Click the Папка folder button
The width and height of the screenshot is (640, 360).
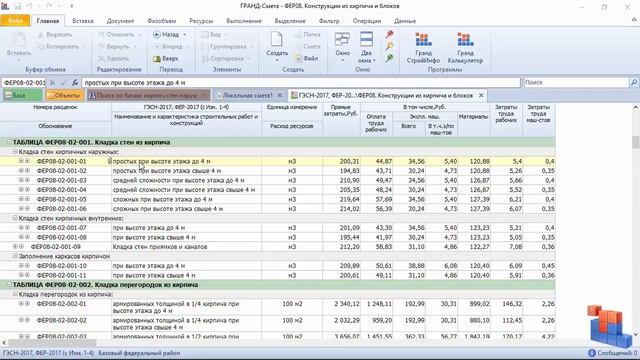308,35
